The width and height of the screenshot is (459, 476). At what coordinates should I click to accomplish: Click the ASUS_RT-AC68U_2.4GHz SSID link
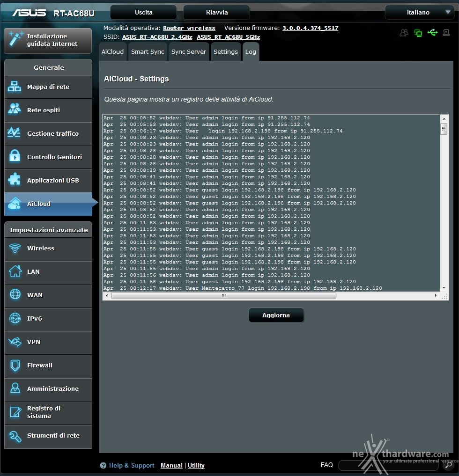pos(157,37)
